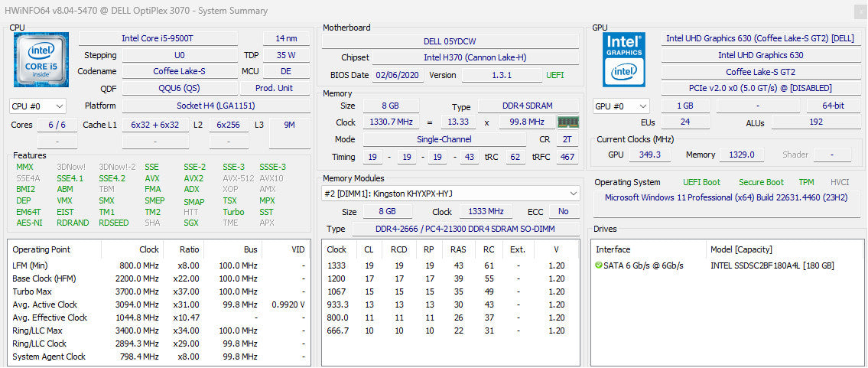Click the Turbo feature label
868x368 pixels.
click(233, 212)
